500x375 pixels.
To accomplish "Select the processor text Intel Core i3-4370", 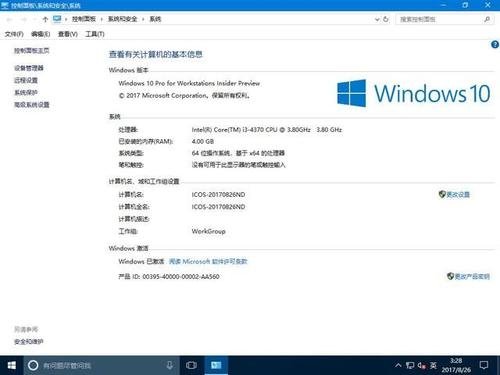I will pos(267,130).
